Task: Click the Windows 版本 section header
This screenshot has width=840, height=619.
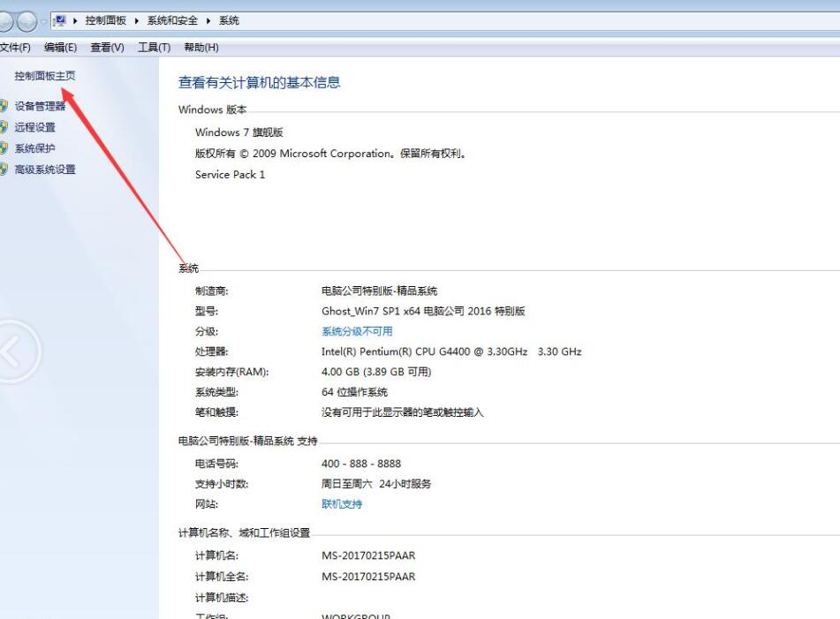Action: click(213, 109)
